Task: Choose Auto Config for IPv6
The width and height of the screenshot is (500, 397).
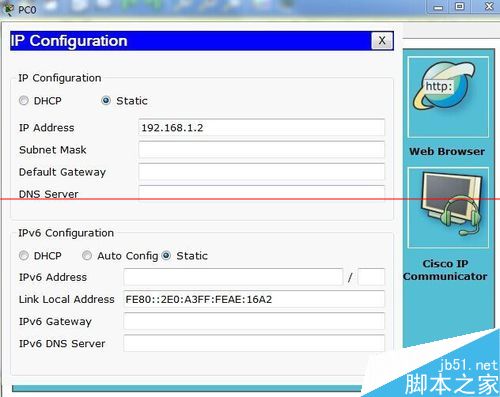Action: pyautogui.click(x=87, y=256)
